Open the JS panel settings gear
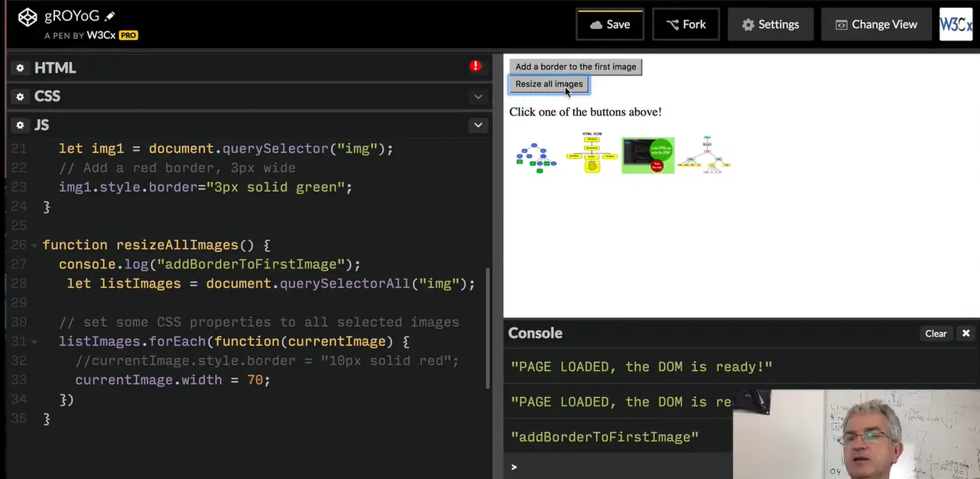 (21, 125)
